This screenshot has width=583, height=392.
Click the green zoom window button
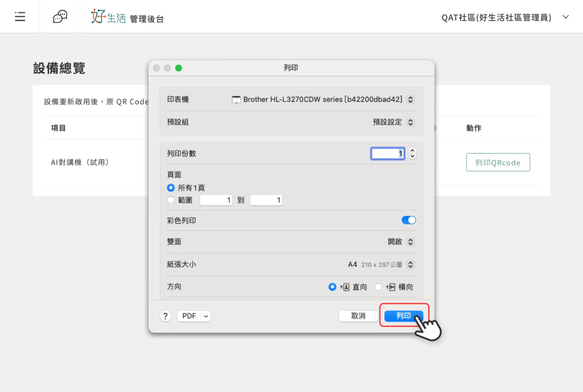pyautogui.click(x=178, y=68)
